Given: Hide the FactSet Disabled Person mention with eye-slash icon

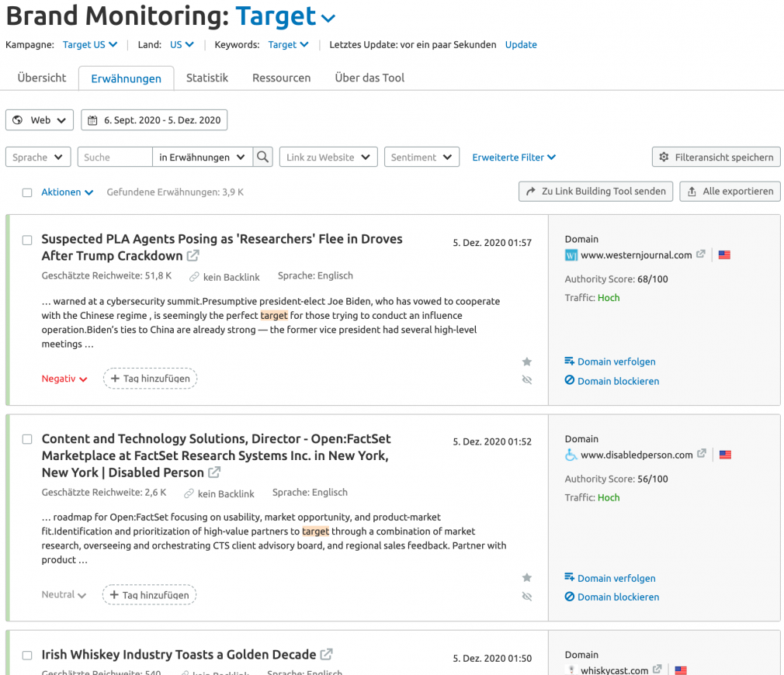Looking at the screenshot, I should coord(527,597).
